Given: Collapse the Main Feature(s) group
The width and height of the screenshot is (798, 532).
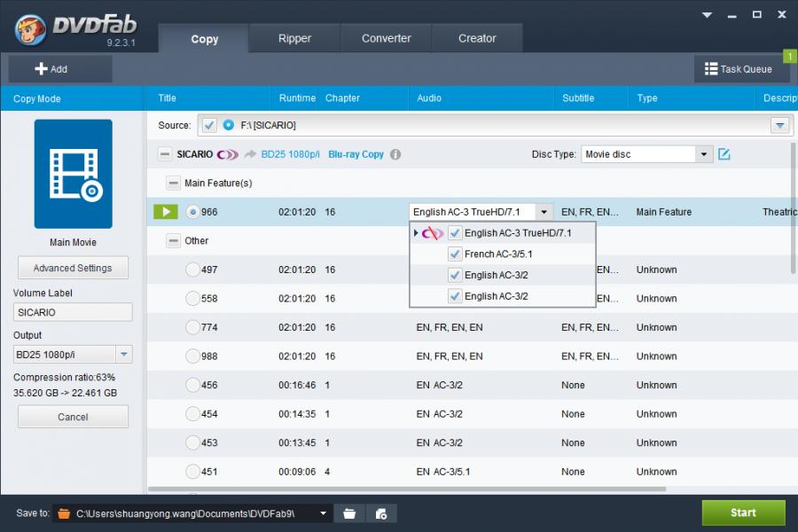Looking at the screenshot, I should point(173,184).
